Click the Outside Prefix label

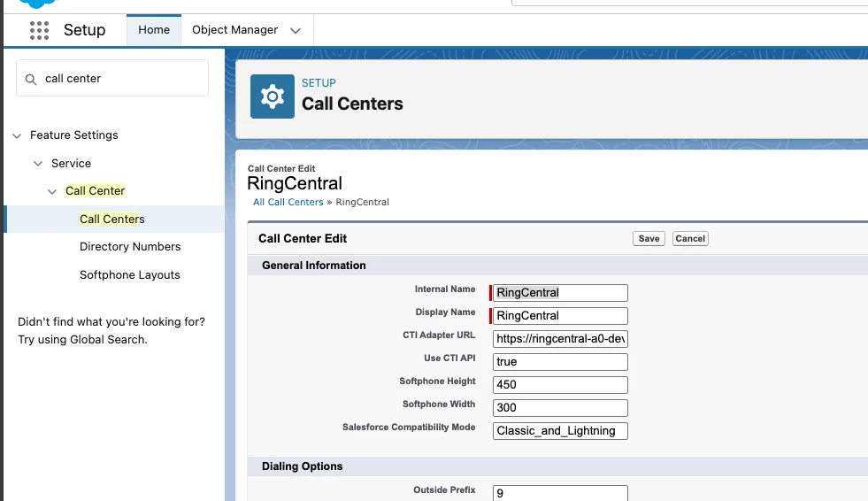click(x=444, y=489)
